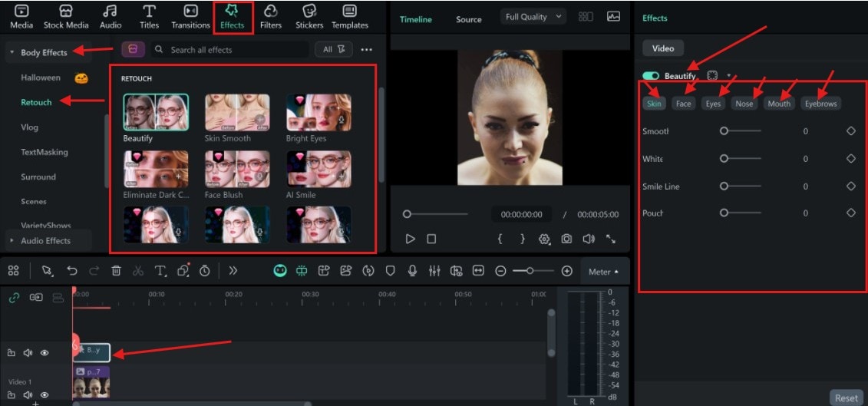This screenshot has width=868, height=406.
Task: Select the delete trash icon in timeline toolbar
Action: pos(116,271)
